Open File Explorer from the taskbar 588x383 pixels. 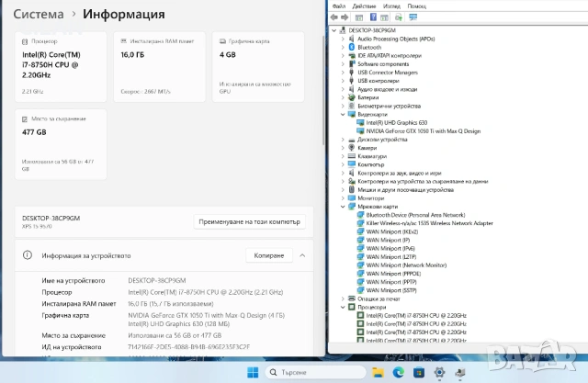[378, 372]
